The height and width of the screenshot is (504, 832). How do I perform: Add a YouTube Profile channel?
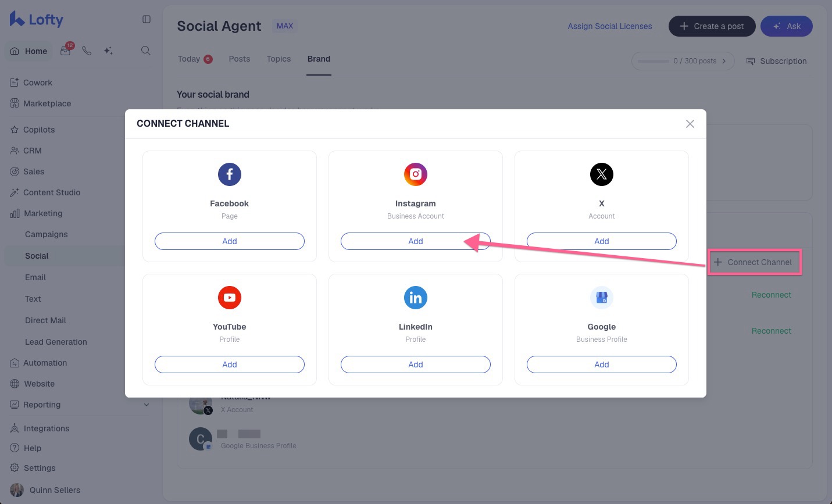(x=230, y=364)
